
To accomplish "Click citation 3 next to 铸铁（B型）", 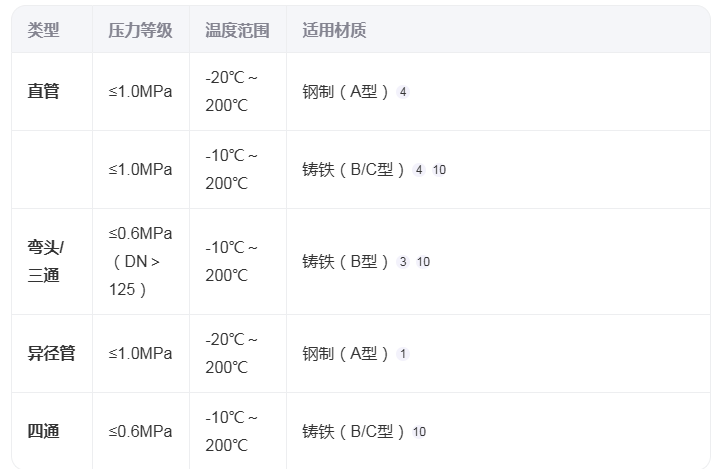I will coord(403,262).
